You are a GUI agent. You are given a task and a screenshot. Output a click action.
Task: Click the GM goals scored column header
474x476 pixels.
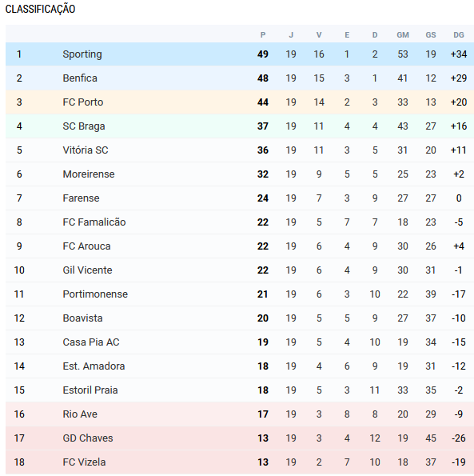coord(403,35)
